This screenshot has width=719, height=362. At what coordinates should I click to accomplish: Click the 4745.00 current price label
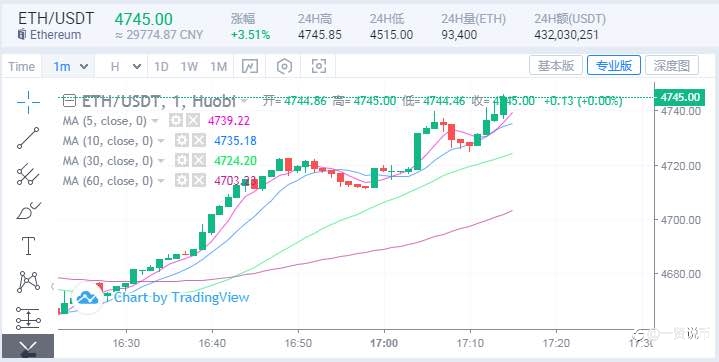(x=679, y=97)
